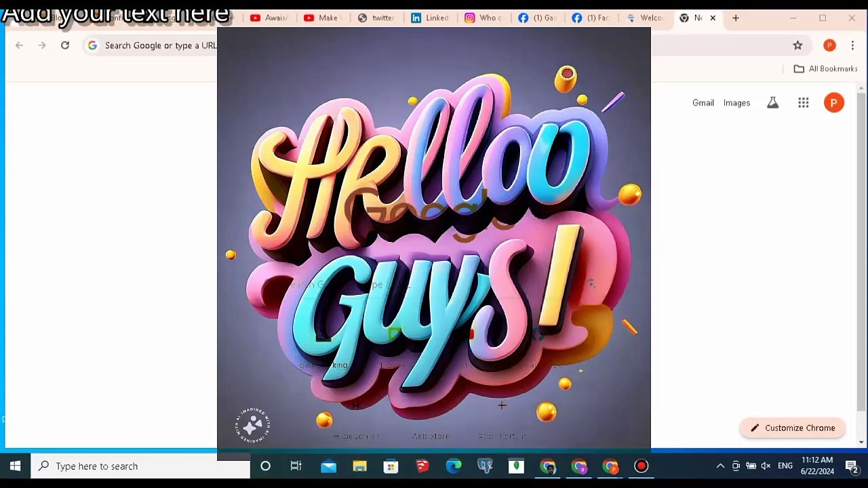The width and height of the screenshot is (868, 488).
Task: Click the ENG language indicator
Action: (785, 466)
